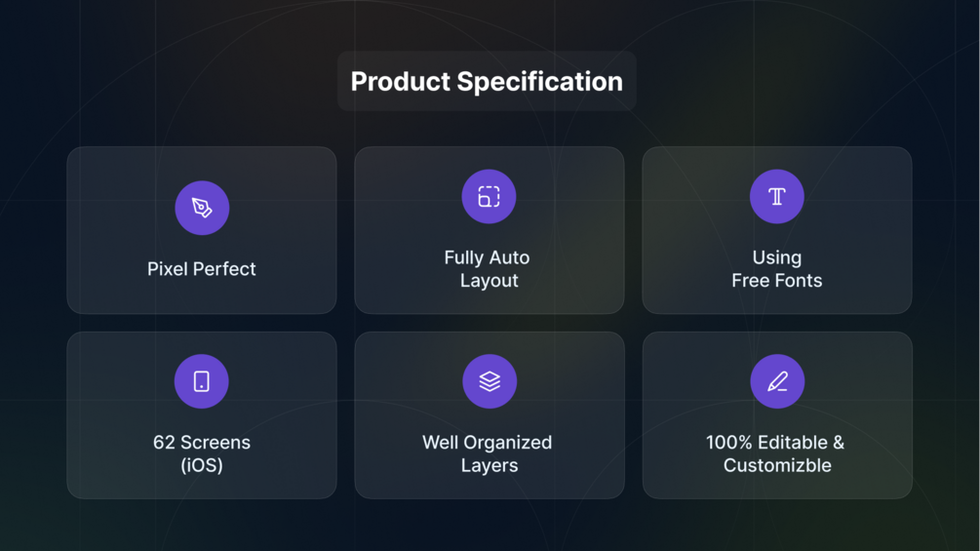Click the pen nib icon above Pixel Perfect

202,208
